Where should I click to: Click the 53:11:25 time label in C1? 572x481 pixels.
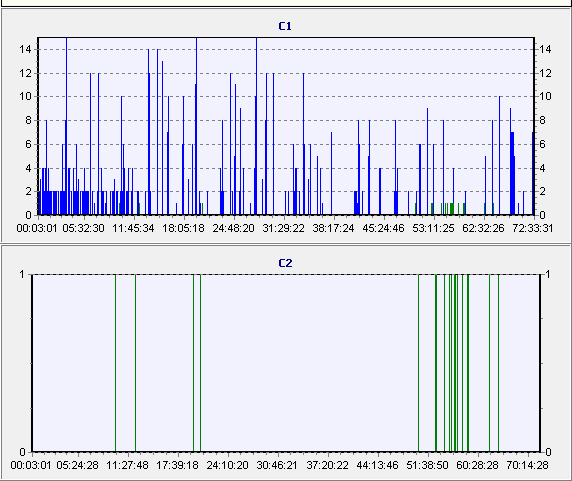click(433, 228)
